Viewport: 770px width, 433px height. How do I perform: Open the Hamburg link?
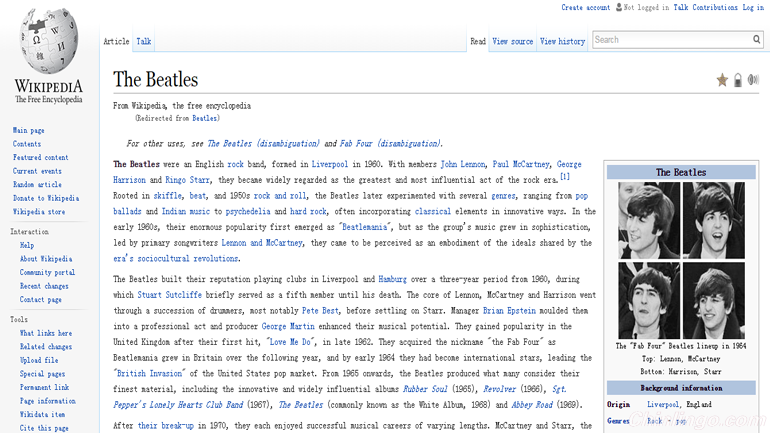pyautogui.click(x=392, y=279)
